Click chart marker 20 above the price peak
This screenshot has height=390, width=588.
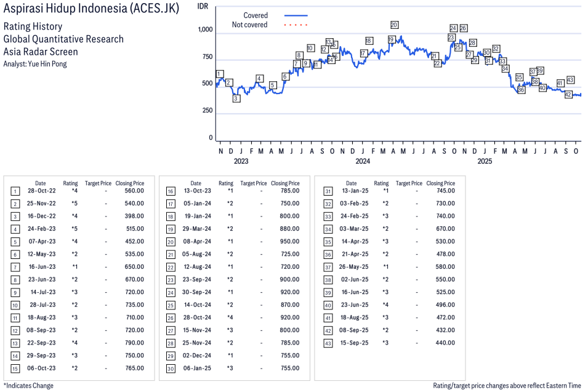point(394,25)
